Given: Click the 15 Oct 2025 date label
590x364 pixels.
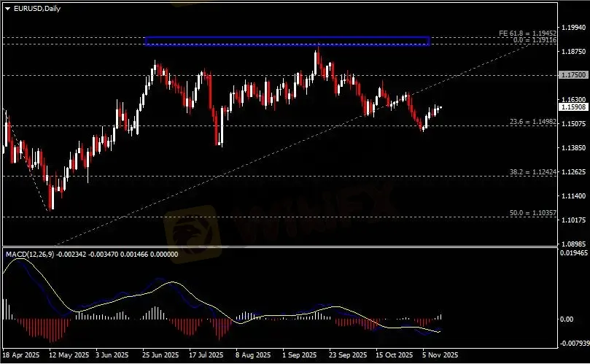Looking at the screenshot, I should (x=394, y=355).
